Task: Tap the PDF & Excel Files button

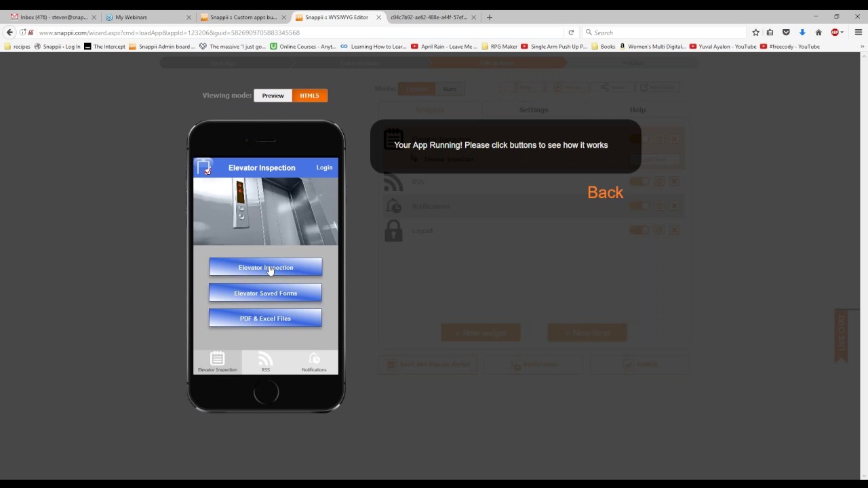Action: tap(266, 319)
